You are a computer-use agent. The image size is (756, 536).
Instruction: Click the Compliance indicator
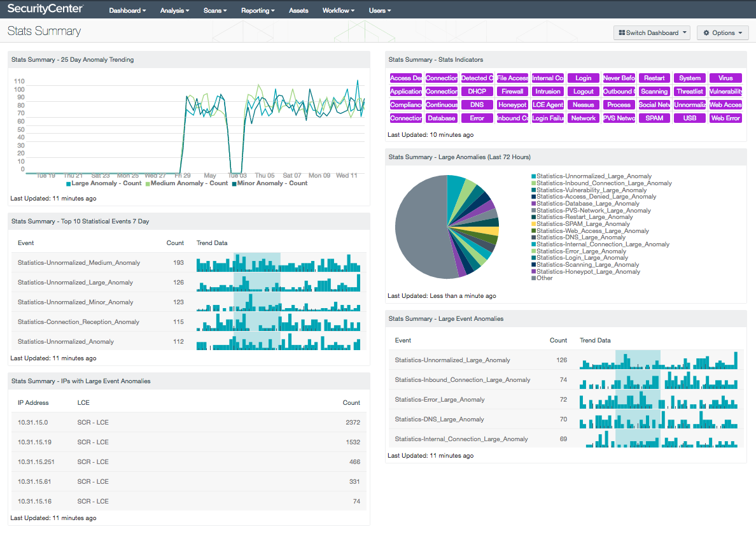pos(405,104)
